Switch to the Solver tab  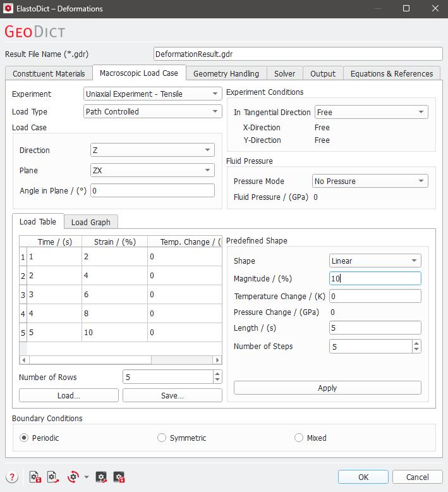(x=285, y=73)
